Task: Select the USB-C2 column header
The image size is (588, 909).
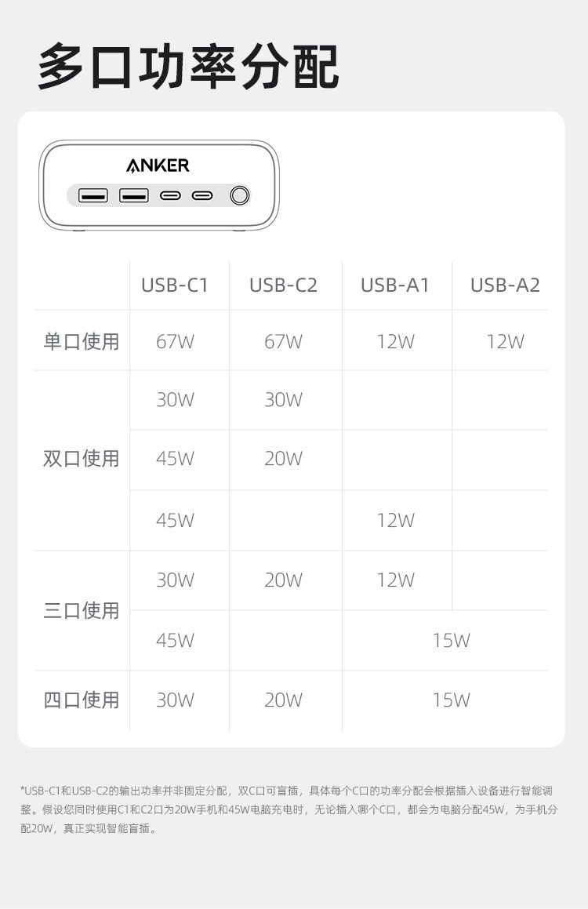Action: (283, 285)
